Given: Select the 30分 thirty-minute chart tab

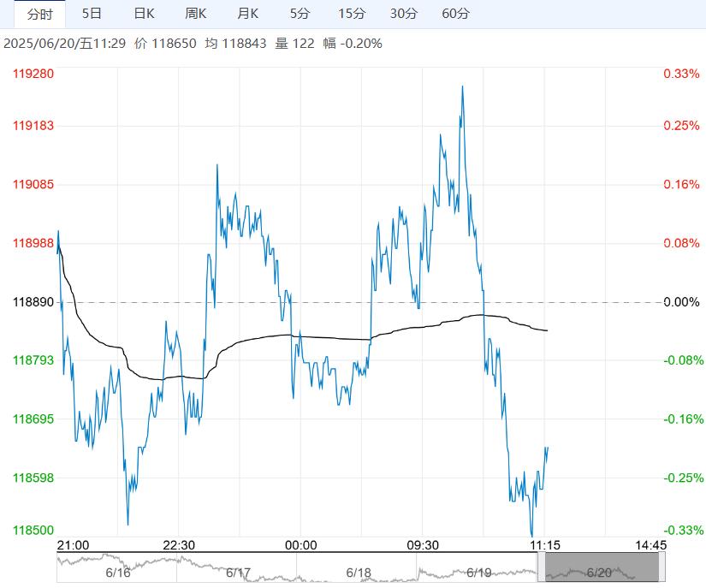Looking at the screenshot, I should point(403,14).
